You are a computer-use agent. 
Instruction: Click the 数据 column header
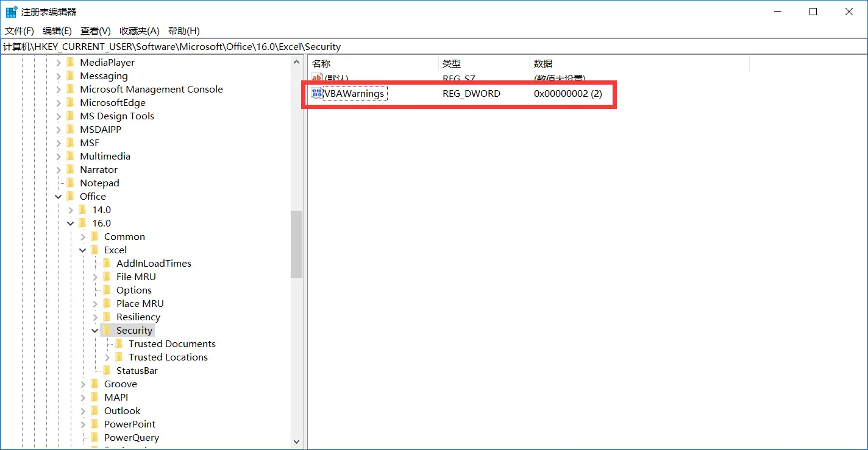(x=542, y=63)
